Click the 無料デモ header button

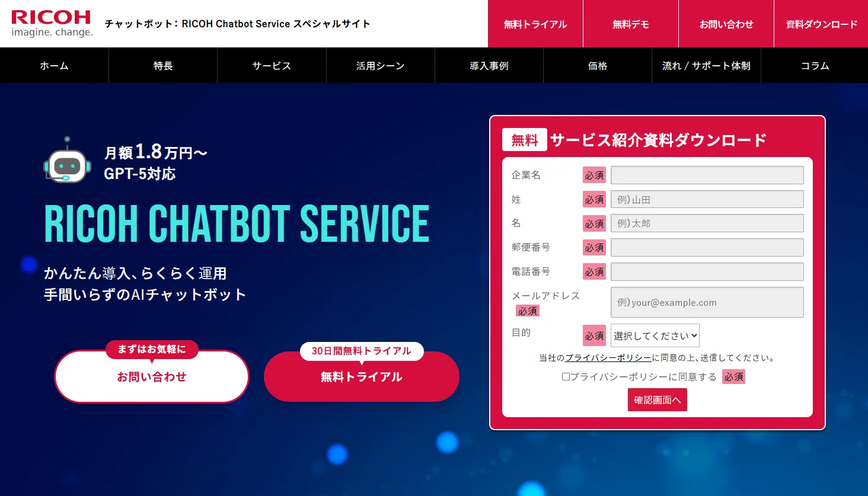tap(631, 24)
